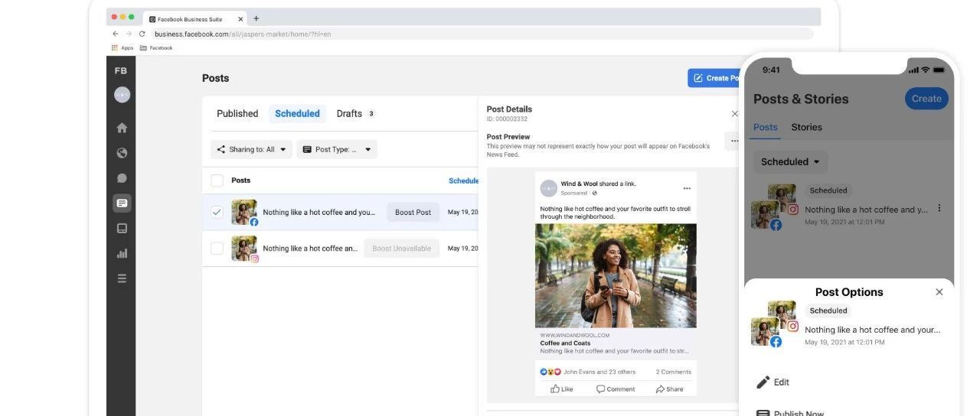Open the inbox chat bubble sidebar icon
Screen dimensions: 980x416
(x=122, y=178)
